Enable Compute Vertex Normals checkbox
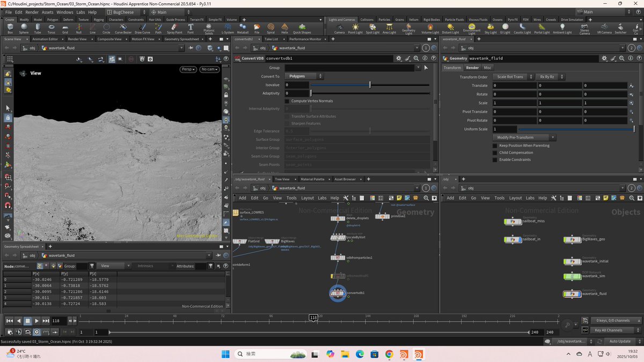The image size is (644, 362). pyautogui.click(x=287, y=101)
